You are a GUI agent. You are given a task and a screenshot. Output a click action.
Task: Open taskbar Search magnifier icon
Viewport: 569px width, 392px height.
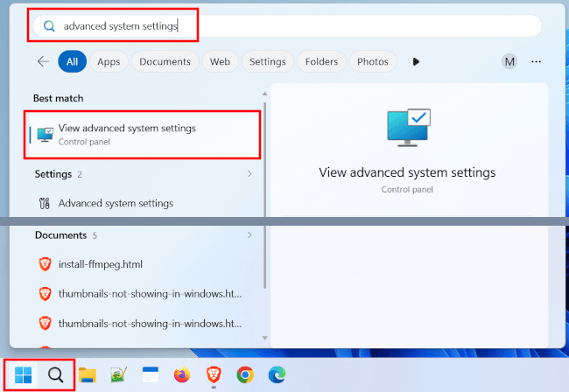click(55, 375)
